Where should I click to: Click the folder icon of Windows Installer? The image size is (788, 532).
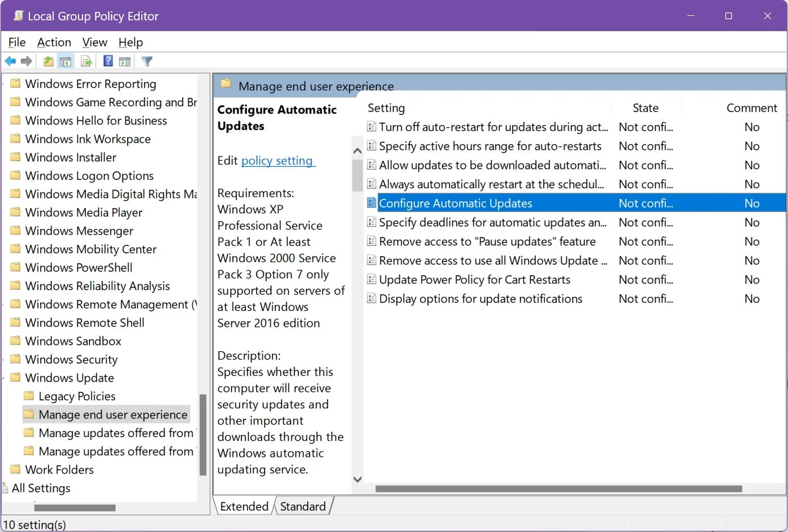click(x=16, y=157)
